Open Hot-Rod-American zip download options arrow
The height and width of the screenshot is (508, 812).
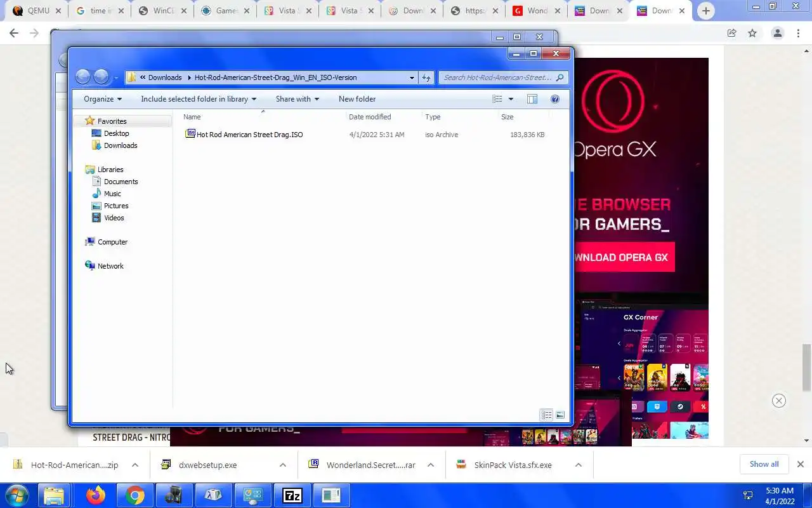coord(135,465)
